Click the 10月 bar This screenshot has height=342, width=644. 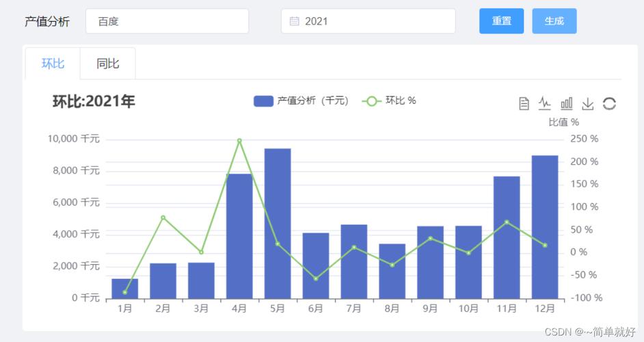click(468, 262)
